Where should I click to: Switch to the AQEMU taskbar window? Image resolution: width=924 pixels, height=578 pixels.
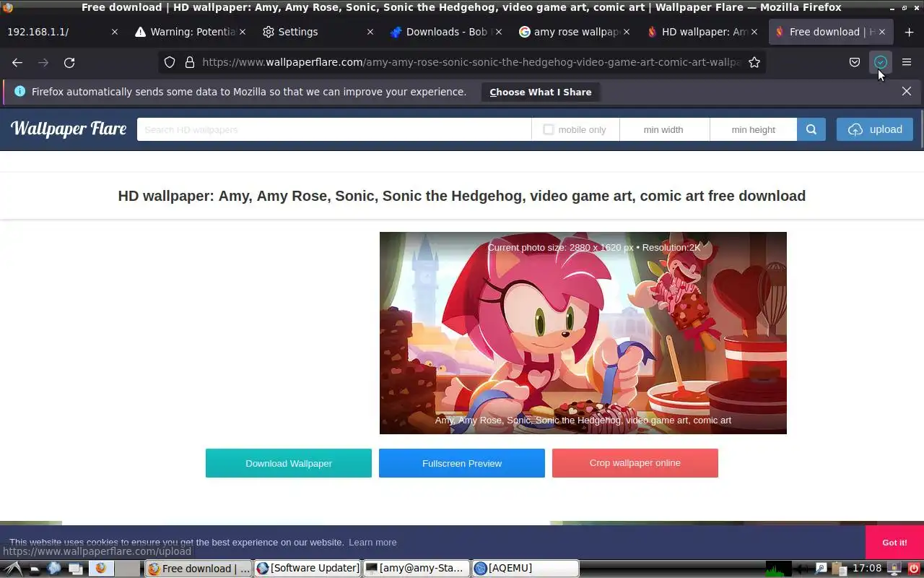pyautogui.click(x=525, y=569)
